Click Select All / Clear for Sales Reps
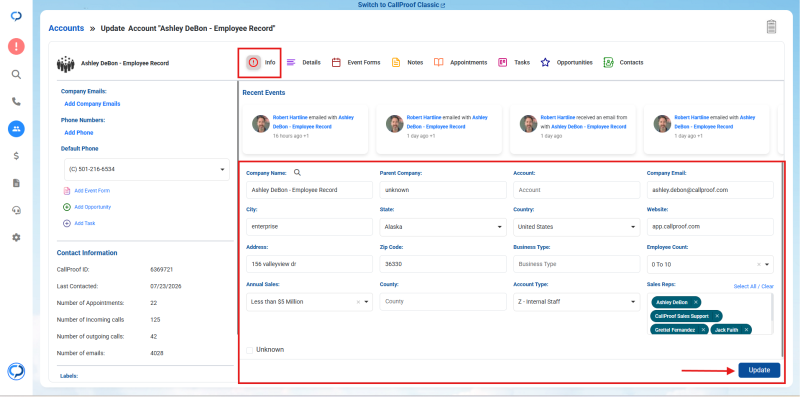Image resolution: width=800 pixels, height=397 pixels. 754,286
